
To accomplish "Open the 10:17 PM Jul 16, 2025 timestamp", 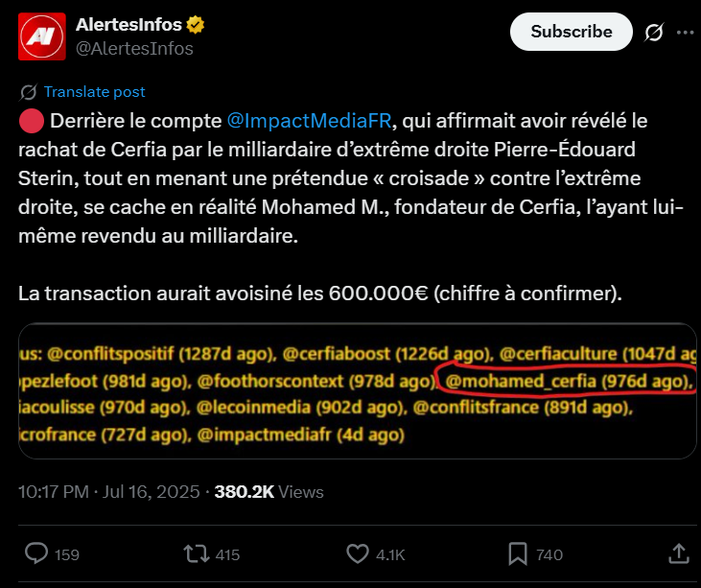I will tap(108, 492).
